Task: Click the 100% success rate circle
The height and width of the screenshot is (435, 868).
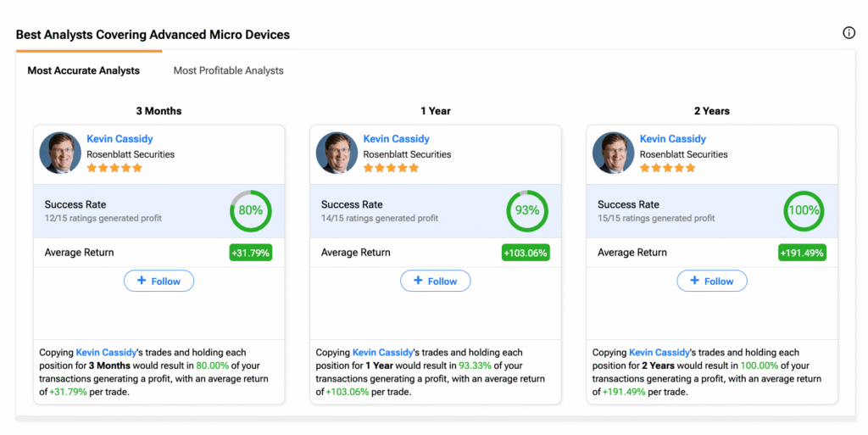Action: click(804, 211)
